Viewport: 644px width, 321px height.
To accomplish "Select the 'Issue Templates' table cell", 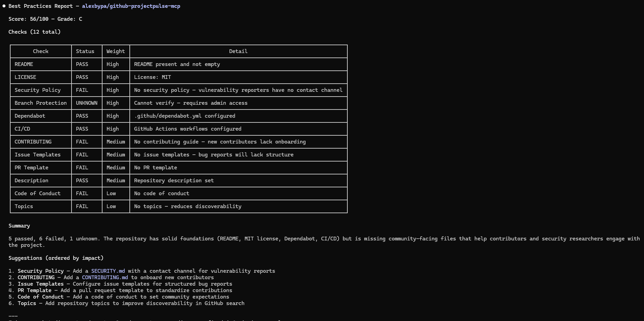I will [x=41, y=155].
